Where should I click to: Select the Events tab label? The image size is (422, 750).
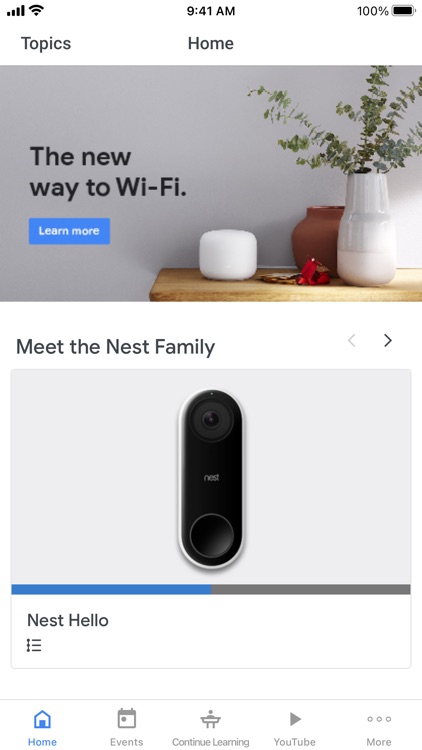click(126, 742)
